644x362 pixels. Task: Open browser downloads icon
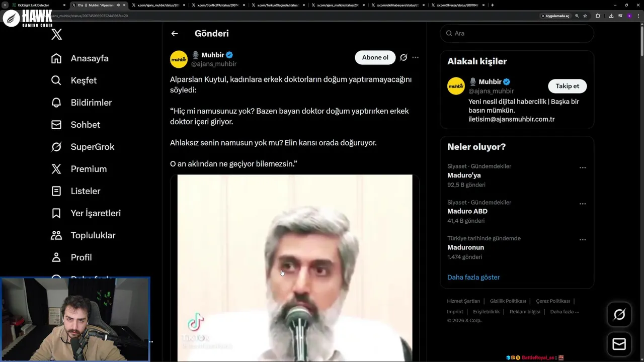pyautogui.click(x=611, y=16)
